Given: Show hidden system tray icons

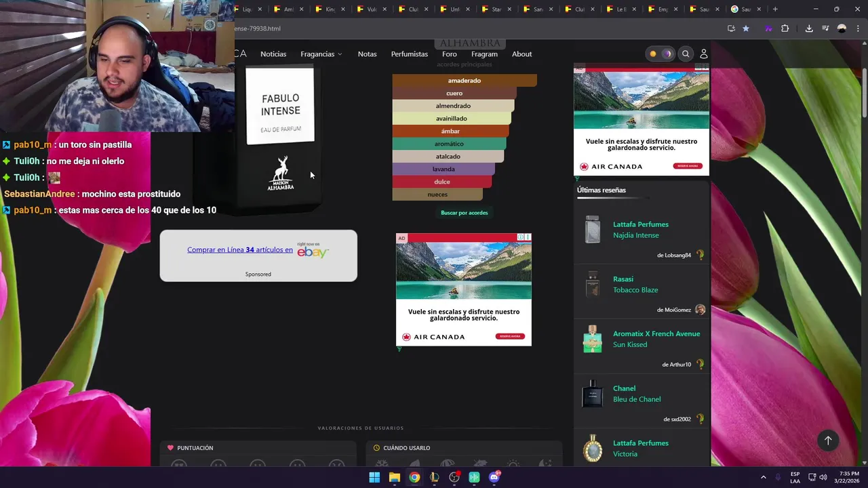Looking at the screenshot, I should point(763,477).
